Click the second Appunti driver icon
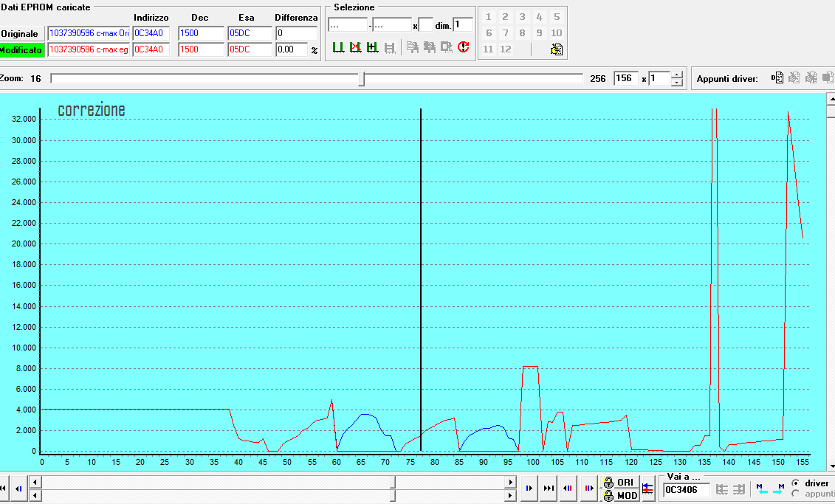Image resolution: width=835 pixels, height=504 pixels. 794,77
